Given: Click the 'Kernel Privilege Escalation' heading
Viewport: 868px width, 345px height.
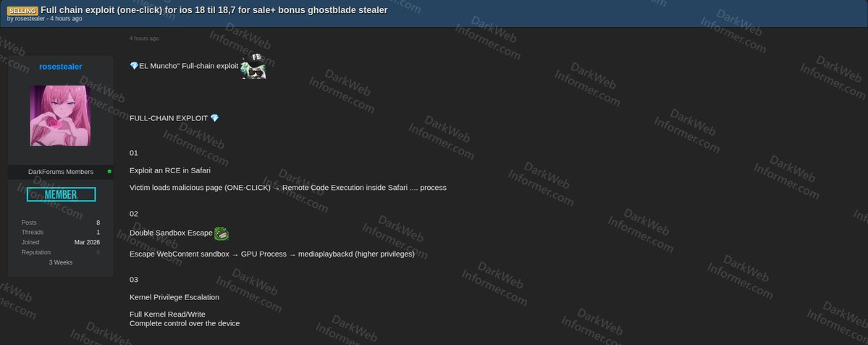Looking at the screenshot, I should [x=174, y=297].
